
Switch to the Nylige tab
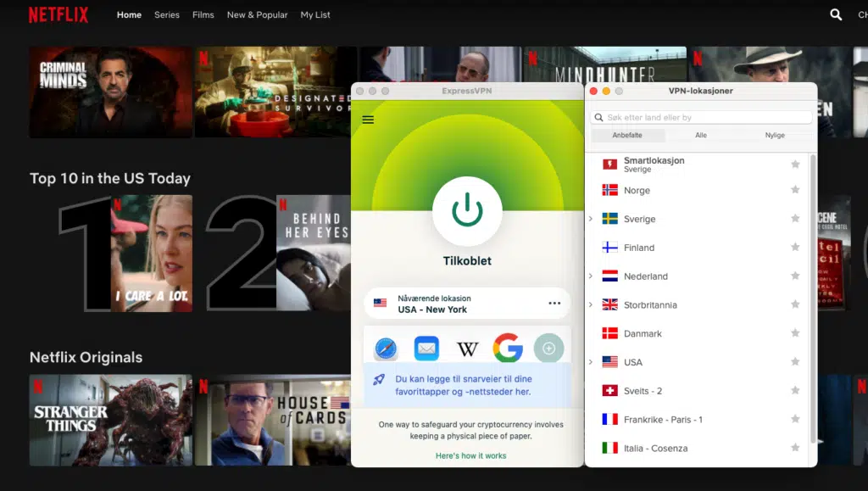tap(775, 135)
